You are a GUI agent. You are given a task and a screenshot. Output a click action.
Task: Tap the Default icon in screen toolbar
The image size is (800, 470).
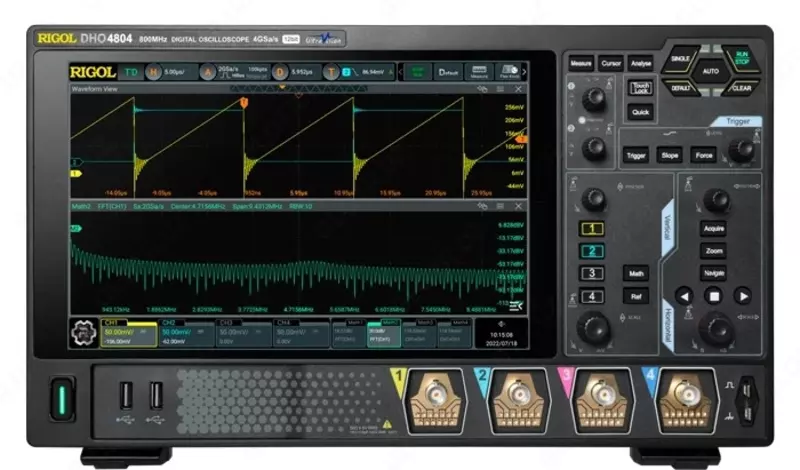pos(449,72)
